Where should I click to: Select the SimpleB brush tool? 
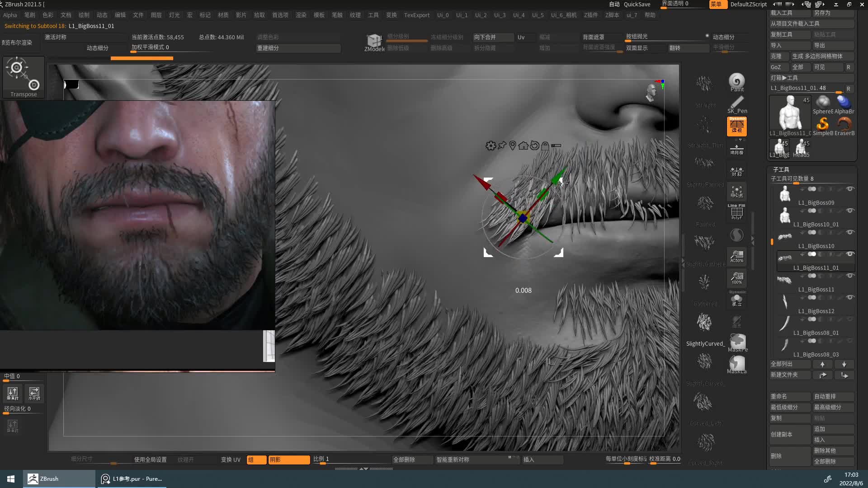822,127
